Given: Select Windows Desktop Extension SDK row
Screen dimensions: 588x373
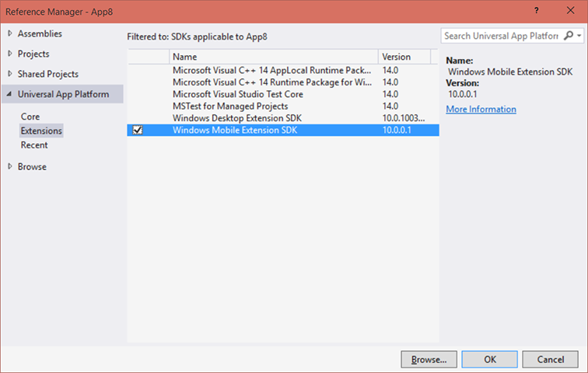Looking at the screenshot, I should click(283, 118).
